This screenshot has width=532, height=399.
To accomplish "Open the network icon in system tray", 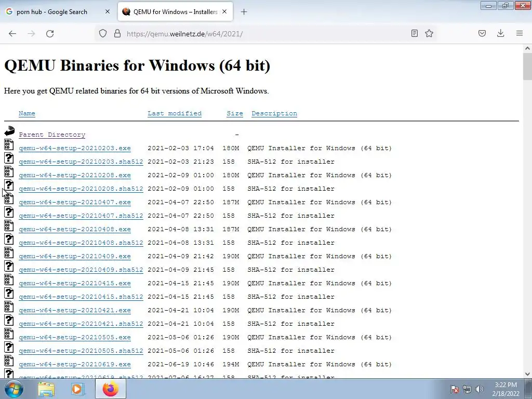I will [467, 389].
